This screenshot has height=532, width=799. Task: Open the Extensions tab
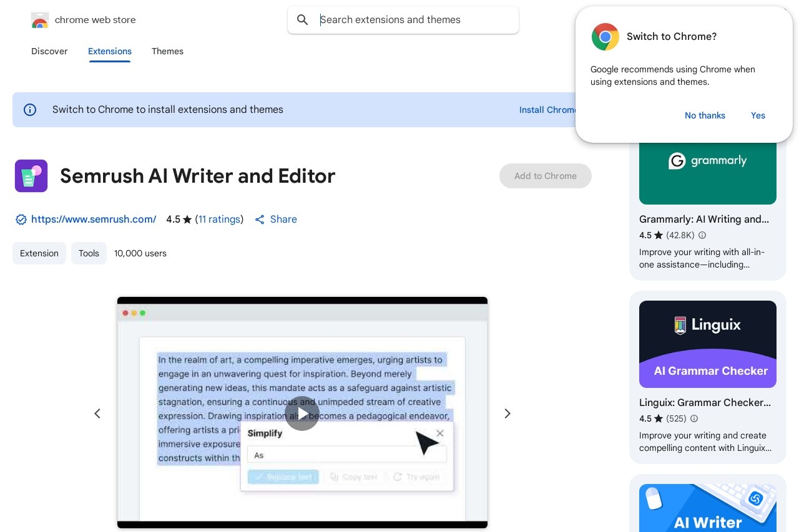(x=110, y=51)
